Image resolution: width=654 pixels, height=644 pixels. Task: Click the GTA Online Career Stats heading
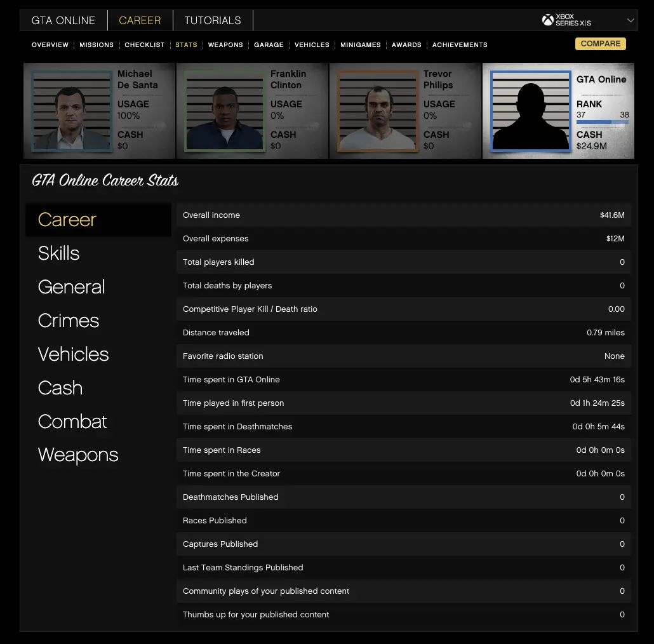point(105,180)
